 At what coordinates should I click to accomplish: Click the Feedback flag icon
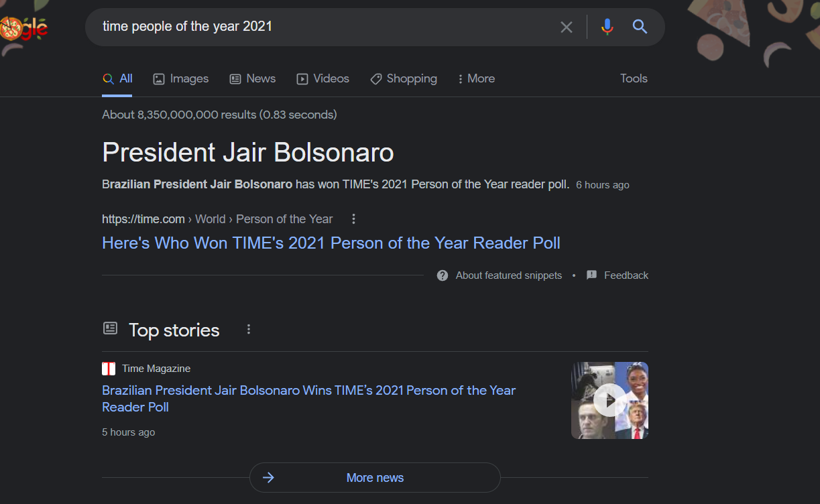pos(591,275)
